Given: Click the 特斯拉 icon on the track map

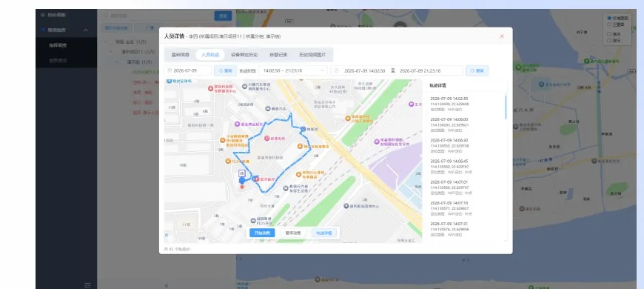Looking at the screenshot, I should (x=303, y=129).
